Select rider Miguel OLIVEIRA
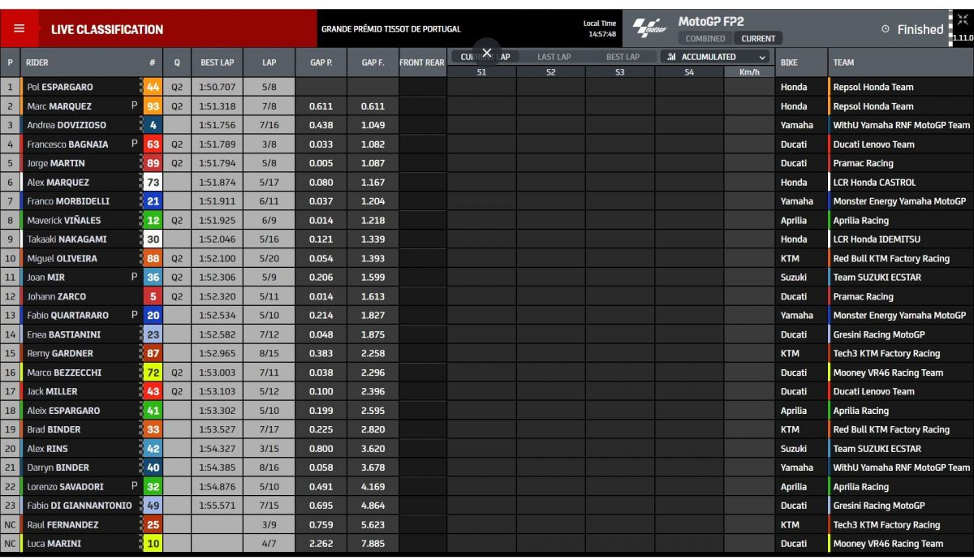The height and width of the screenshot is (560, 974). coord(62,258)
